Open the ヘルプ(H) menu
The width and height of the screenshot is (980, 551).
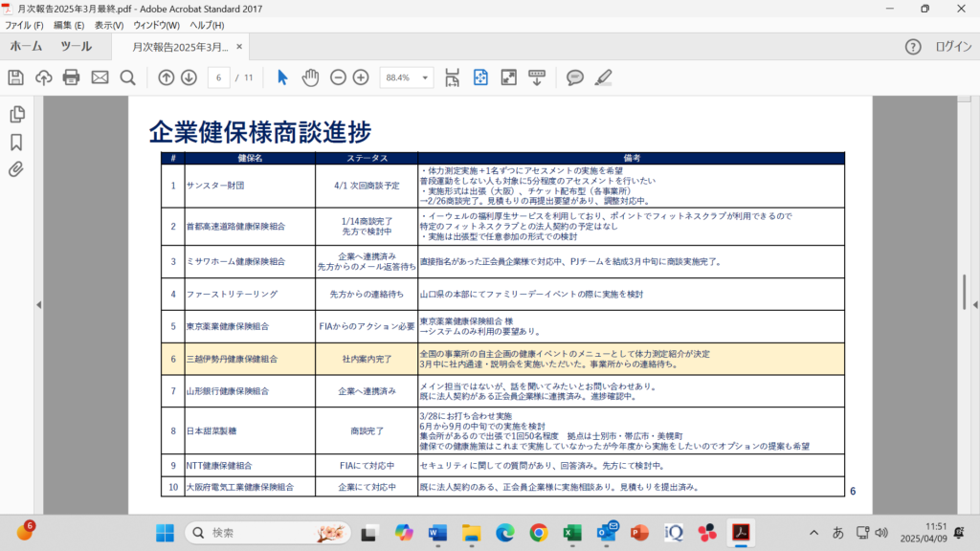click(x=207, y=26)
